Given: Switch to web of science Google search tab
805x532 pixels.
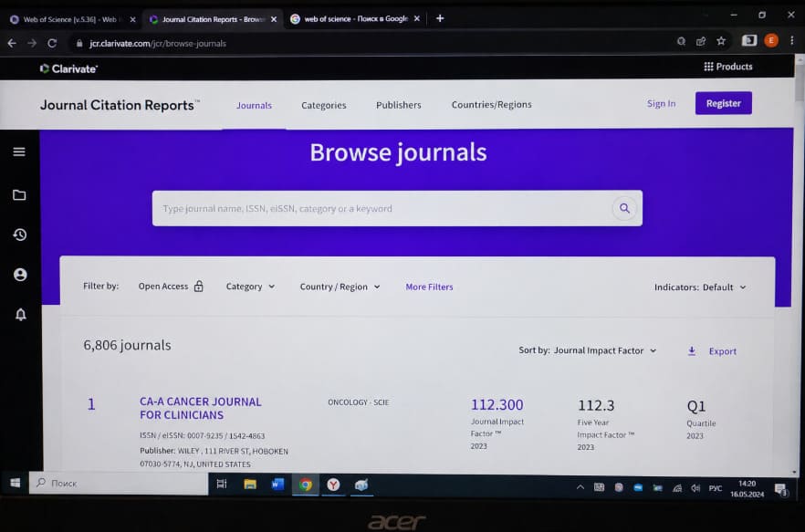Looking at the screenshot, I should [355, 18].
